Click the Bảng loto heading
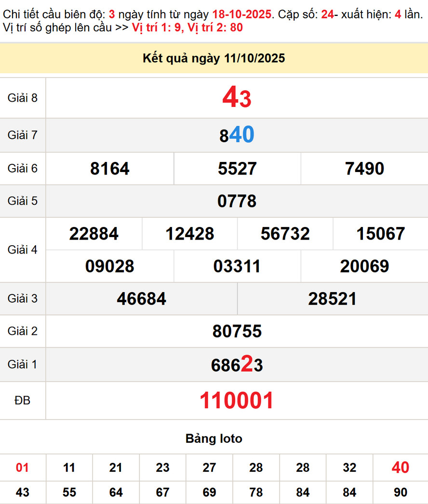Image resolution: width=428 pixels, height=504 pixels. (x=214, y=438)
